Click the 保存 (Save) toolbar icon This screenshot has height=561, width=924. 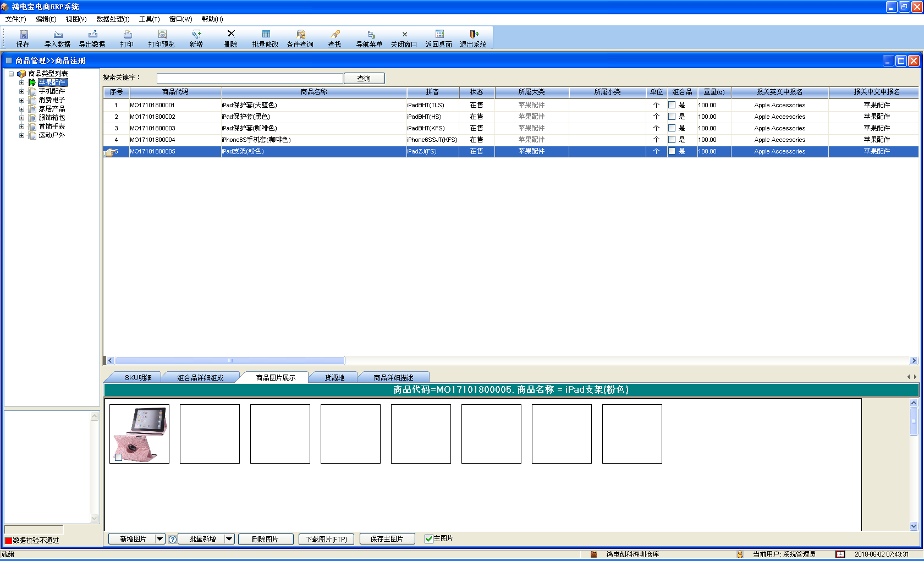coord(23,34)
